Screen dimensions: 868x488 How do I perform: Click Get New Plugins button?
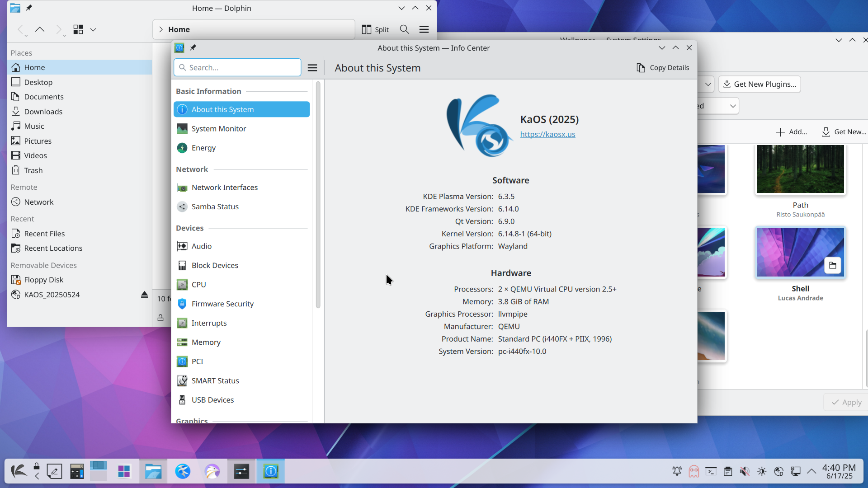(x=759, y=84)
